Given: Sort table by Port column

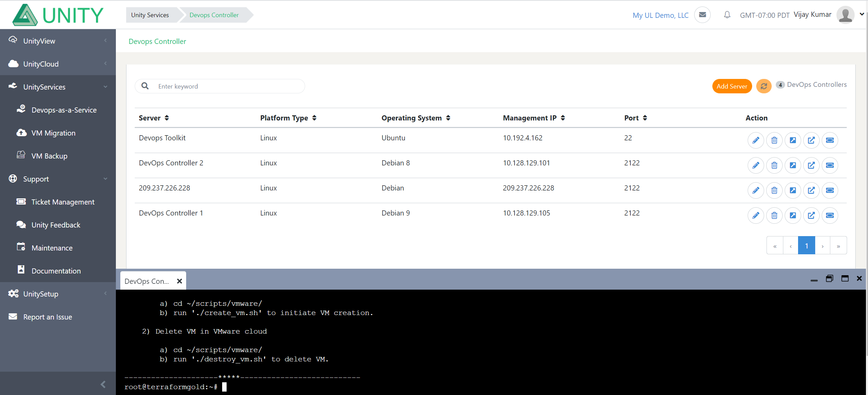Looking at the screenshot, I should point(645,118).
